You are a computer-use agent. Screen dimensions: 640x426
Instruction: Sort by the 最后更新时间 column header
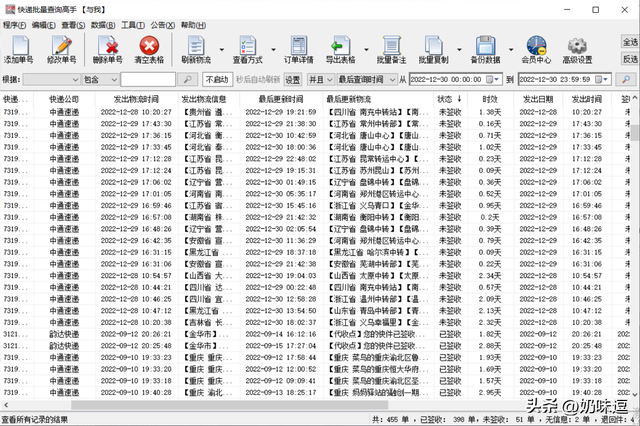point(281,99)
